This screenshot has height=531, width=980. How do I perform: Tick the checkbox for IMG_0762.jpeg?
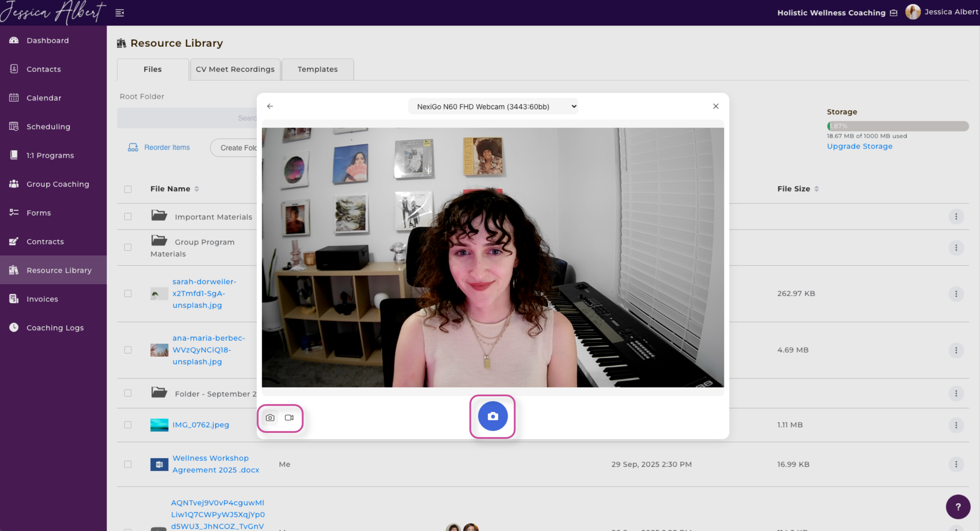pyautogui.click(x=128, y=425)
